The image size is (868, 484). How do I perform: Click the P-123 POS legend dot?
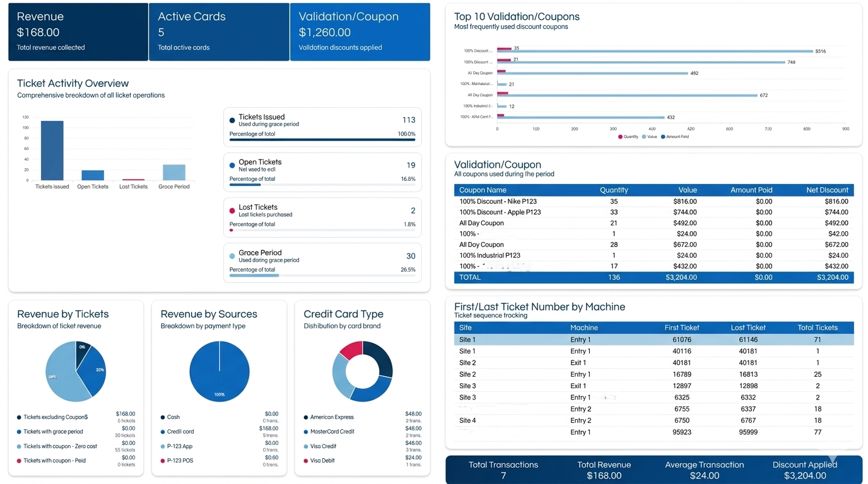pyautogui.click(x=163, y=460)
